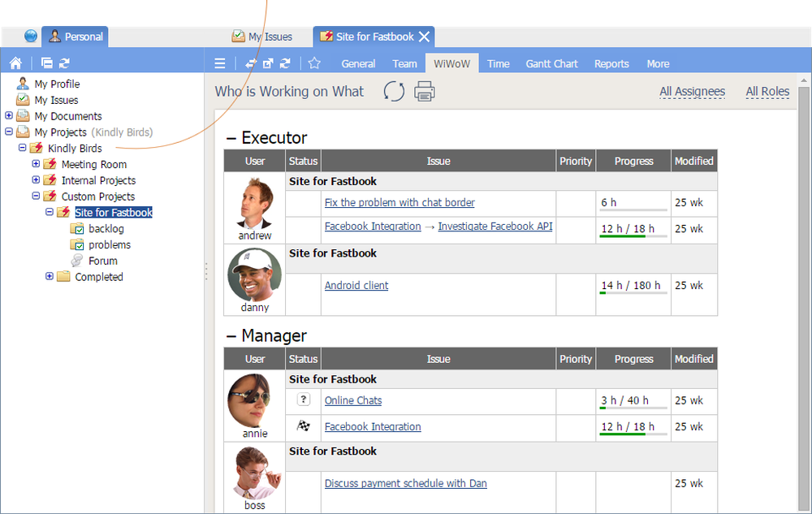Open Fix the problem with chat border
Image resolution: width=812 pixels, height=514 pixels.
[400, 202]
